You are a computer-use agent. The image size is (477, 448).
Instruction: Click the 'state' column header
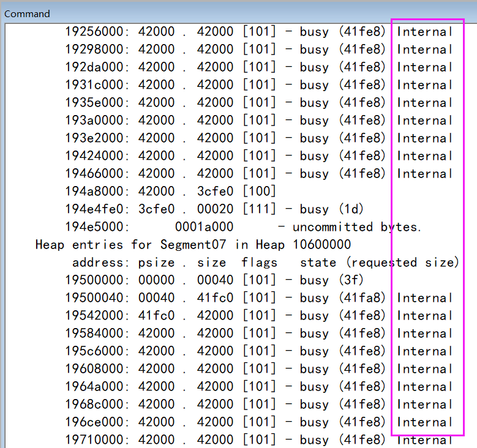pos(318,263)
